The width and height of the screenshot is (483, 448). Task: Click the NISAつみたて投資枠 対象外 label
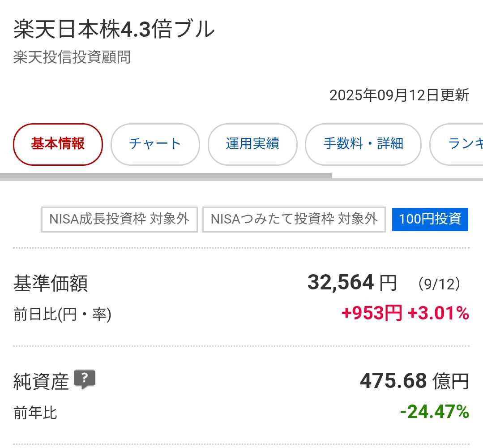click(x=294, y=220)
